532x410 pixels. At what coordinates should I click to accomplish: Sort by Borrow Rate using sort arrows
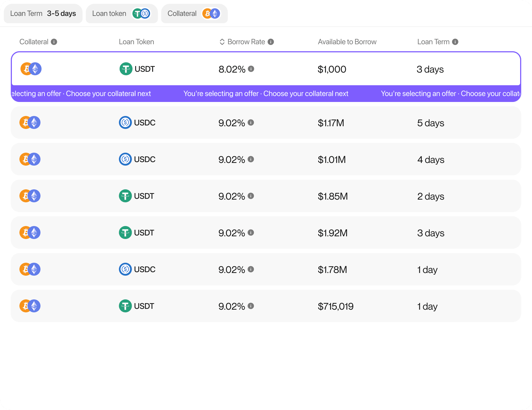point(222,42)
